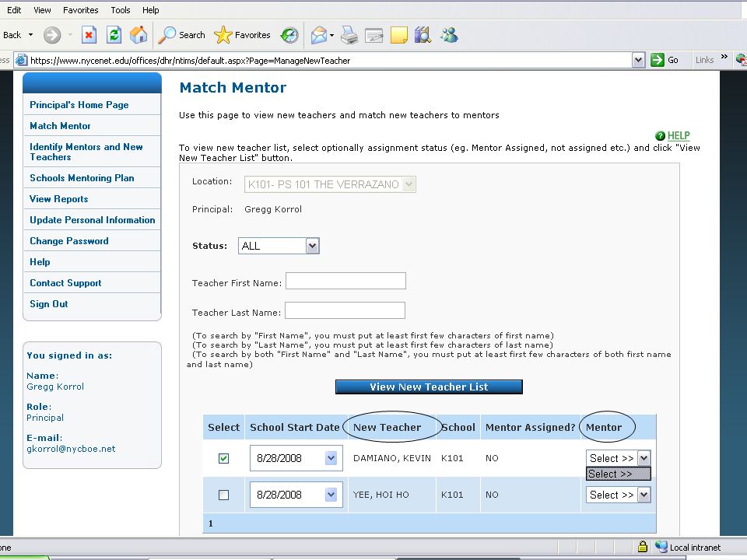The image size is (747, 560).
Task: Click the HELP text link
Action: (x=679, y=135)
